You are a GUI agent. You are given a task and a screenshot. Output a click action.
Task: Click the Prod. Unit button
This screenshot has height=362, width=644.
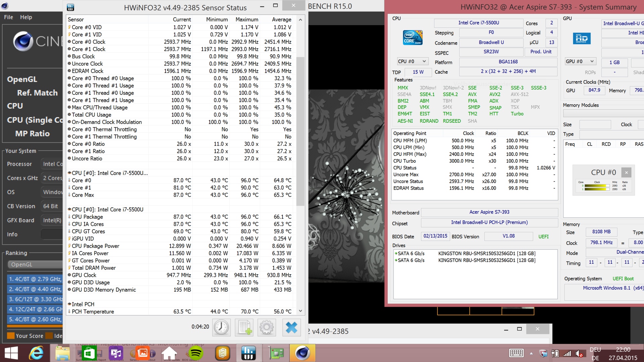pyautogui.click(x=541, y=52)
